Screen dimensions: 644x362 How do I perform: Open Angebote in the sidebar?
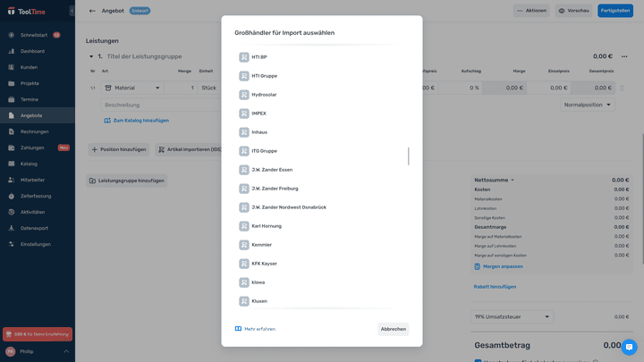click(31, 115)
